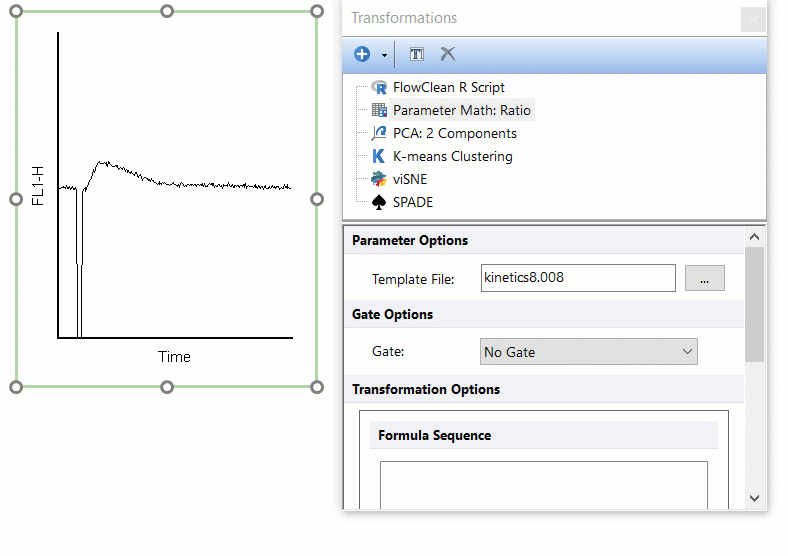This screenshot has width=788, height=556.
Task: Click the viSNE colorful icon
Action: [379, 179]
